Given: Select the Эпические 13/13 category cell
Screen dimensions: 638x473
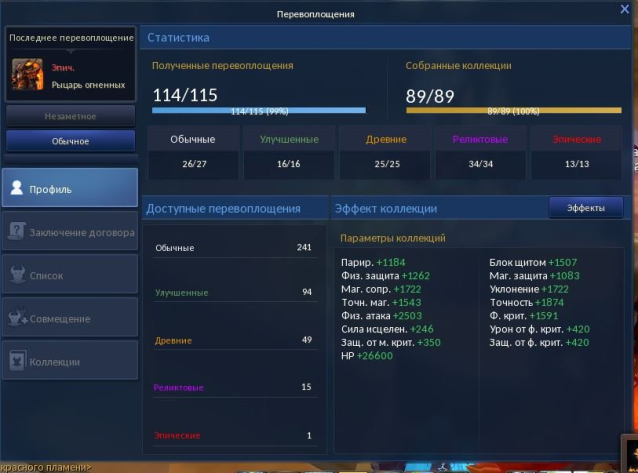Looking at the screenshot, I should [x=576, y=151].
